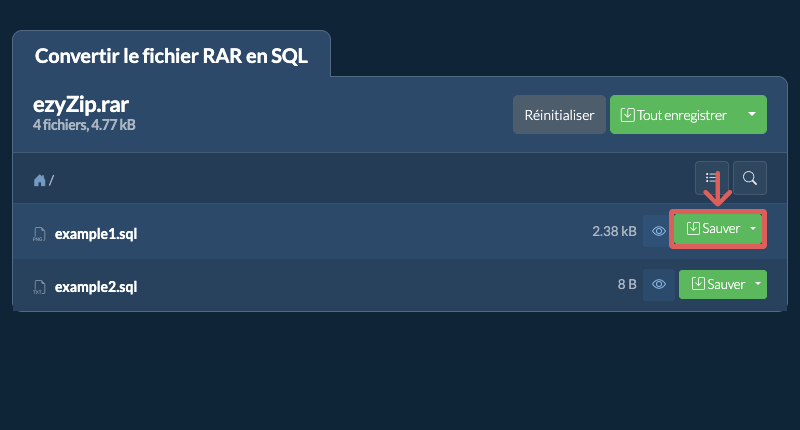Select the Convertir le fichier RAR en SQL tab

pyautogui.click(x=171, y=56)
